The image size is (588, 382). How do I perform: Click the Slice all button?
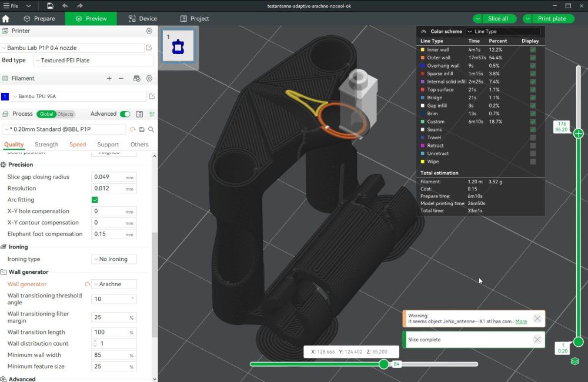(x=498, y=19)
